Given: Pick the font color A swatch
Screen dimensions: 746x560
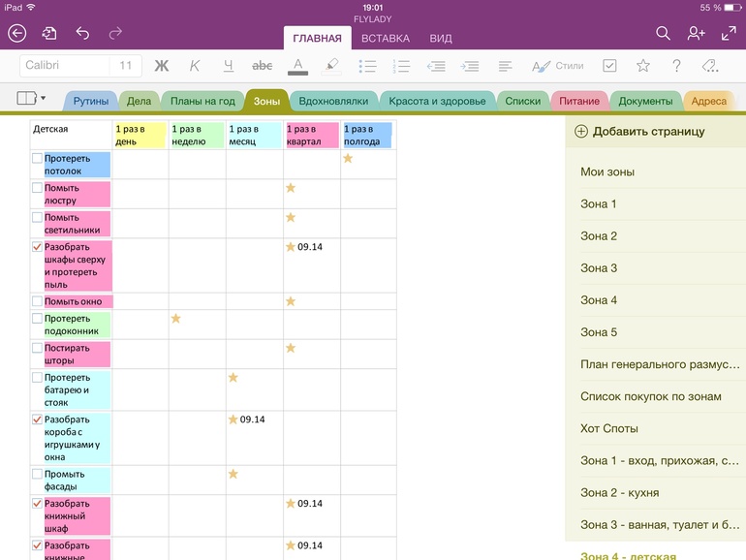Looking at the screenshot, I should [x=298, y=66].
